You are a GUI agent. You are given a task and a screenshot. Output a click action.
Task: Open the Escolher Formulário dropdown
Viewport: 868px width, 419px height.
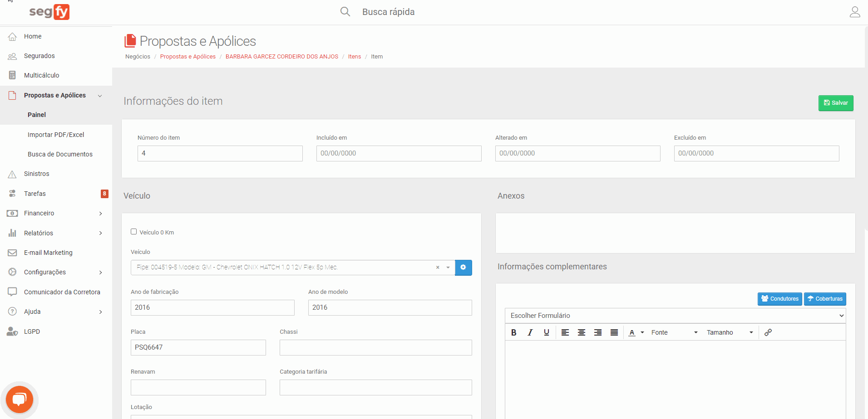(x=675, y=316)
